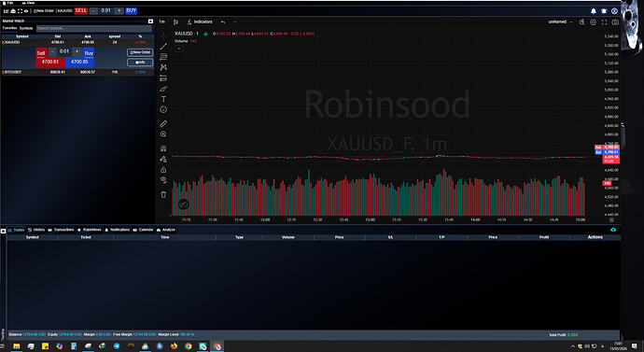This screenshot has height=352, width=644.
Task: Select the trend line drawing tool
Action: point(163,47)
